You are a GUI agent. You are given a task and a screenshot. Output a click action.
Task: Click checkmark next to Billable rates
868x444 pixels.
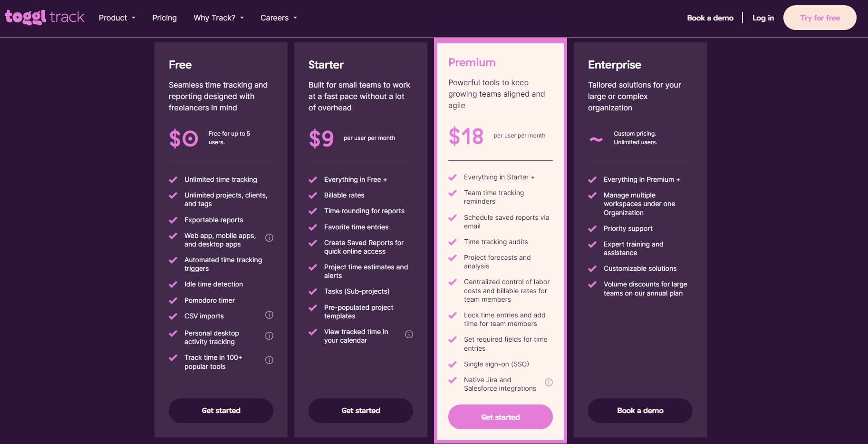[x=313, y=196]
